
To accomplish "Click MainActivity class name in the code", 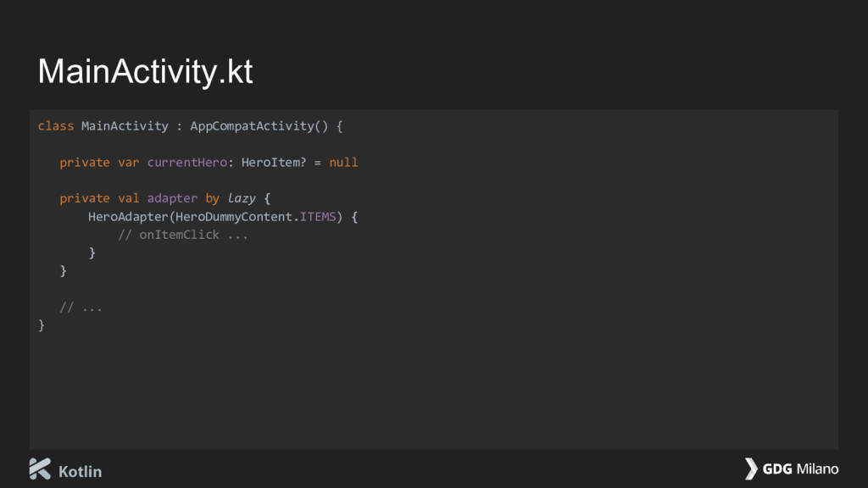I will [x=125, y=126].
